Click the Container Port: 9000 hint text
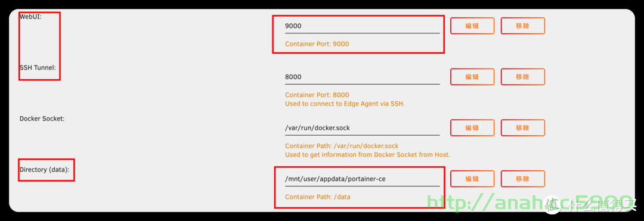The width and height of the screenshot is (644, 221). (x=317, y=44)
